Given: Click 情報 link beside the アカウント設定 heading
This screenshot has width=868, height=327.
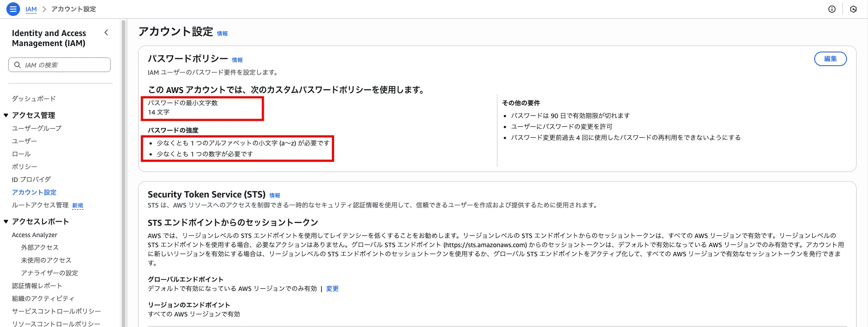Looking at the screenshot, I should [222, 33].
